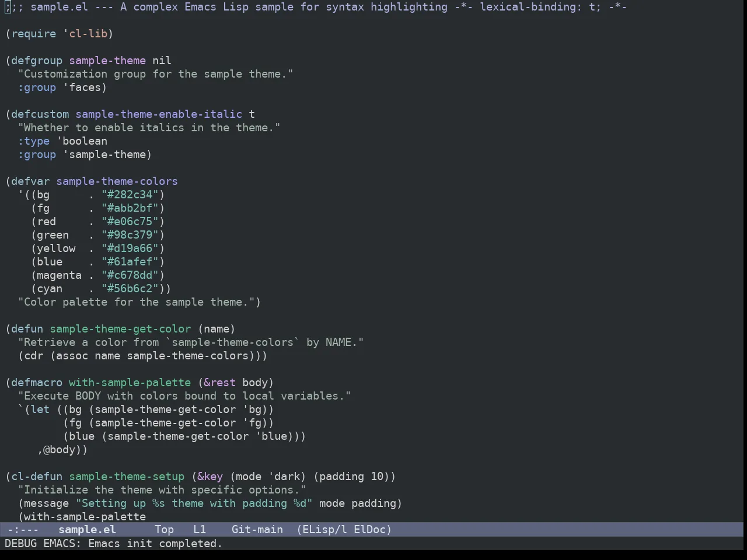Click the defgroup keyword
Image resolution: width=747 pixels, height=560 pixels.
pos(37,61)
